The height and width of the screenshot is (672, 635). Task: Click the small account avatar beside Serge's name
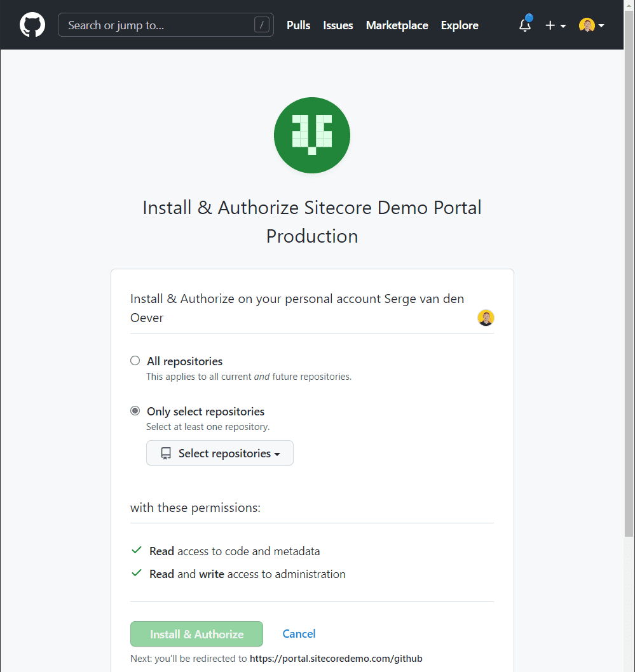click(486, 318)
